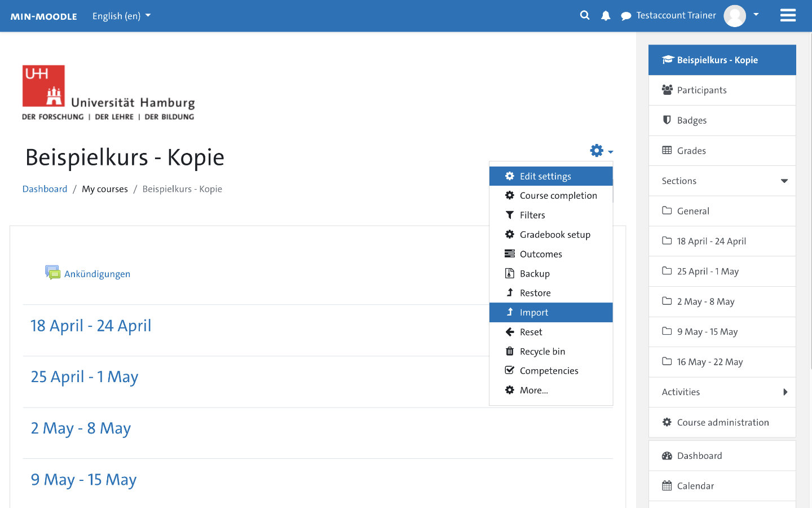The width and height of the screenshot is (812, 508).
Task: Click Beispielkurs - Kopie sidebar header
Action: (x=722, y=60)
